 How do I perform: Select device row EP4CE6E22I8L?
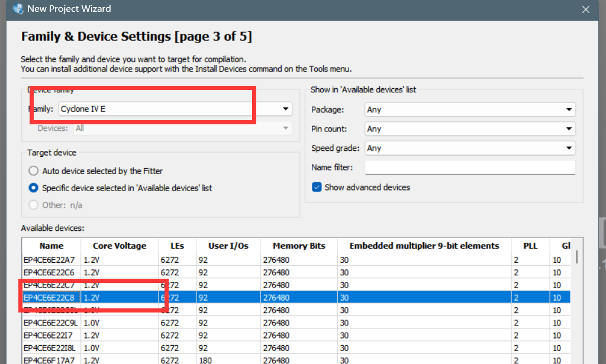point(296,348)
